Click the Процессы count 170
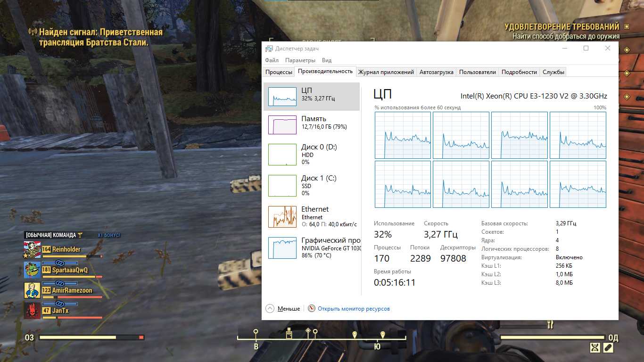 (x=382, y=258)
